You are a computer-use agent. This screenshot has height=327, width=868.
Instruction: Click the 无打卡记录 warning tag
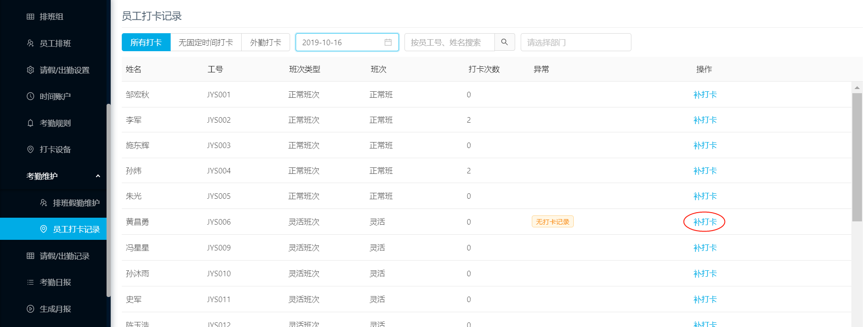pos(553,222)
